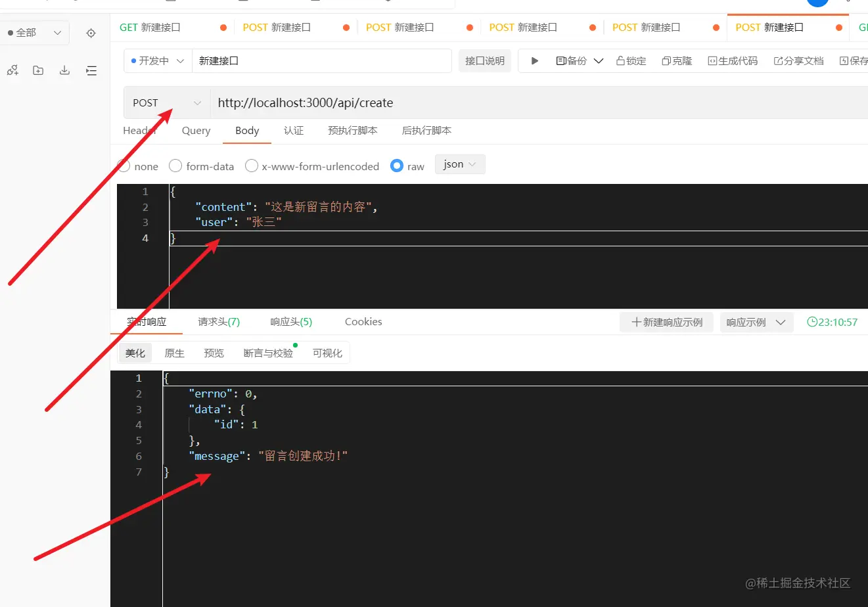Click the unsaved orange dot on the GET tab
This screenshot has width=868, height=607.
click(223, 28)
